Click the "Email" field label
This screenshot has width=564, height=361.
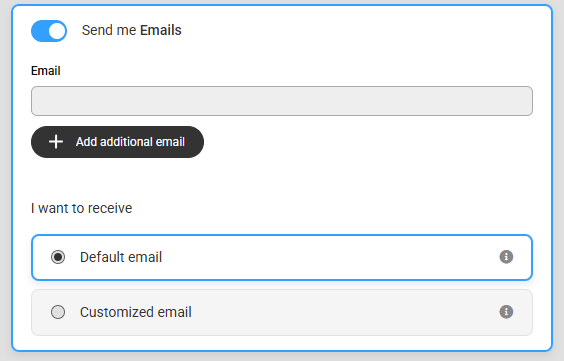point(46,71)
